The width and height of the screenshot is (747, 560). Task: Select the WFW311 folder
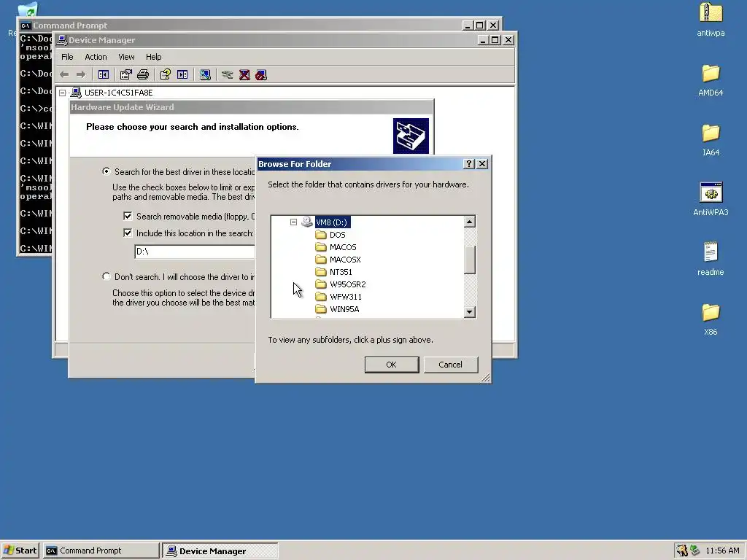[x=346, y=297]
